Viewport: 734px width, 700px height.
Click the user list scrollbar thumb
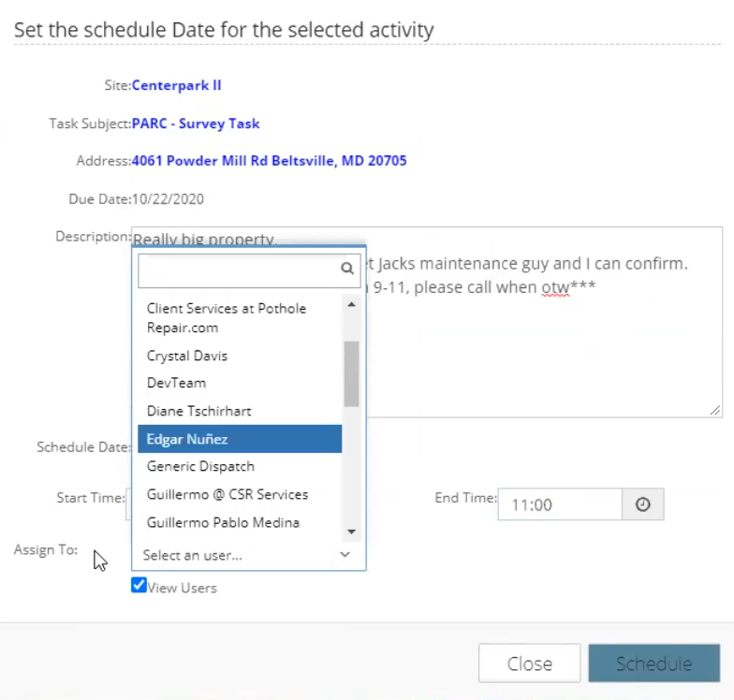click(x=351, y=374)
